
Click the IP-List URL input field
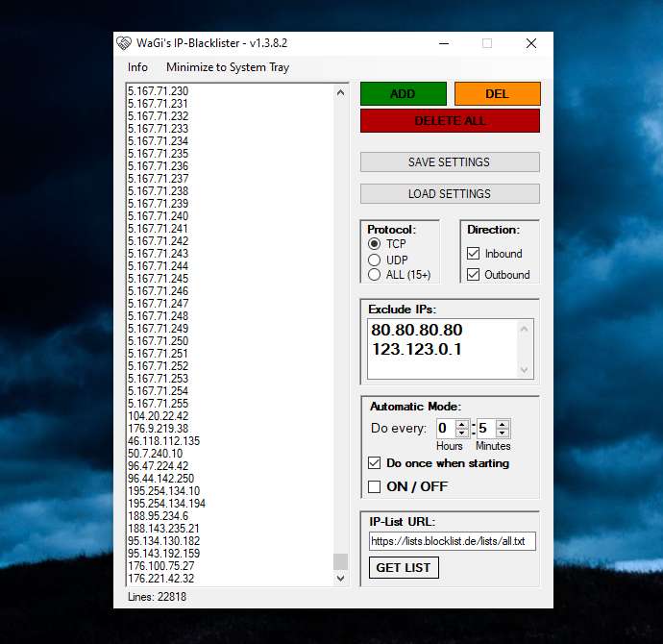[x=452, y=542]
